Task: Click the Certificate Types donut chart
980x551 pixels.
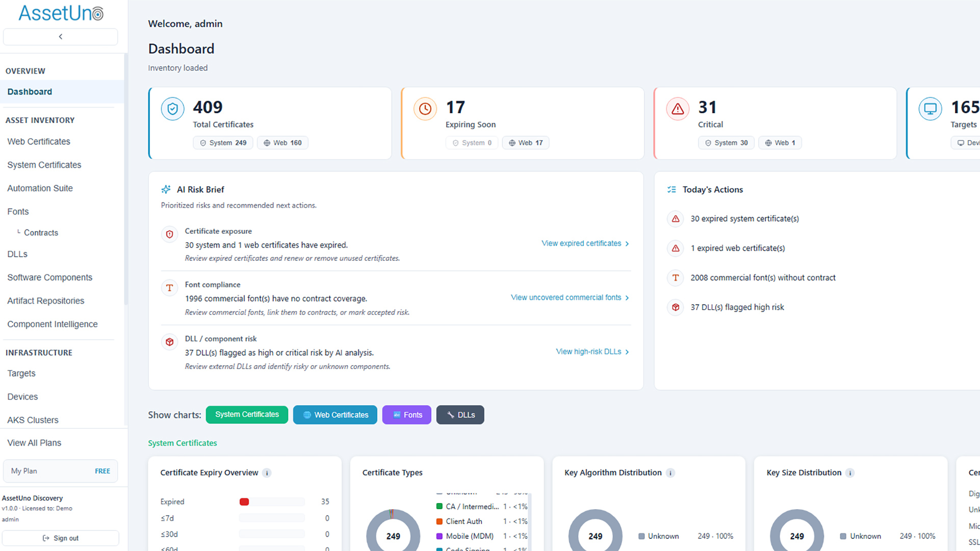Action: point(393,531)
